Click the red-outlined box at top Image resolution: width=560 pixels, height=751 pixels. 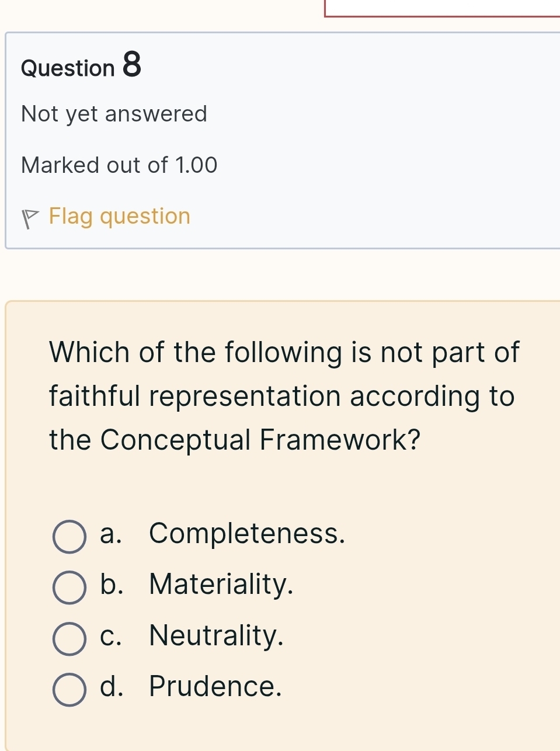click(x=442, y=8)
